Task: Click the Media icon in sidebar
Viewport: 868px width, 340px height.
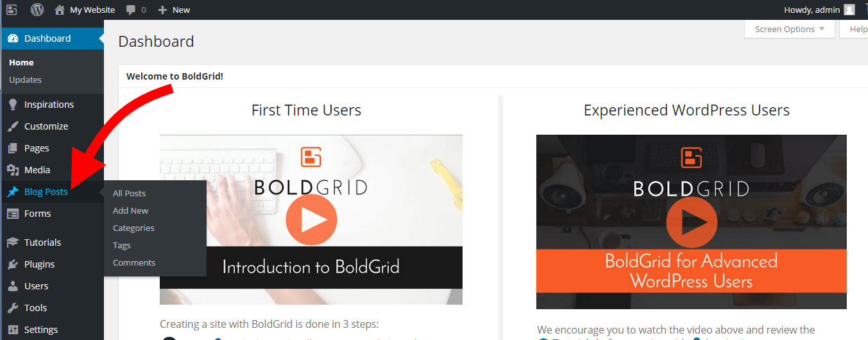Action: point(13,170)
